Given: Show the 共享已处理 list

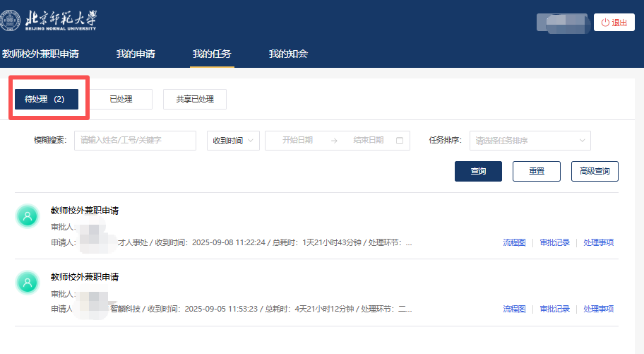Looking at the screenshot, I should pyautogui.click(x=195, y=100).
